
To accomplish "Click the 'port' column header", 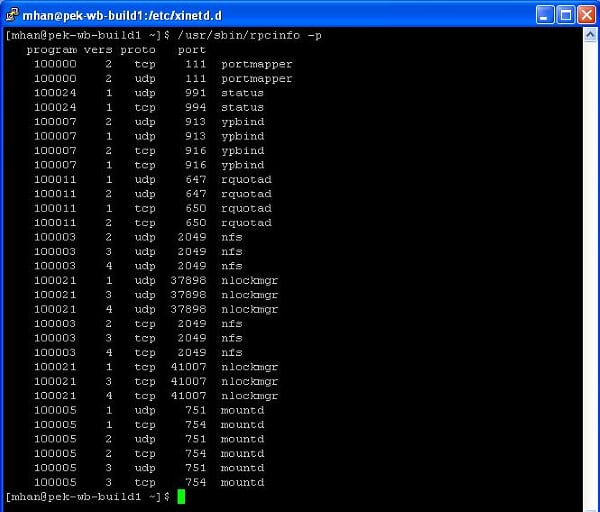I will coord(192,50).
